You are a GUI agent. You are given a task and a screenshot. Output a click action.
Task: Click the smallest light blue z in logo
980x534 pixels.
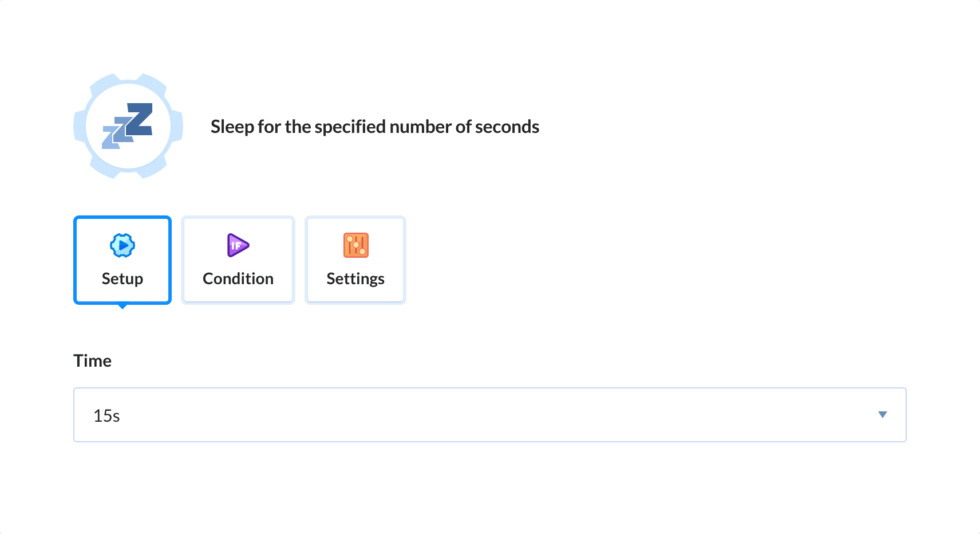pyautogui.click(x=110, y=138)
